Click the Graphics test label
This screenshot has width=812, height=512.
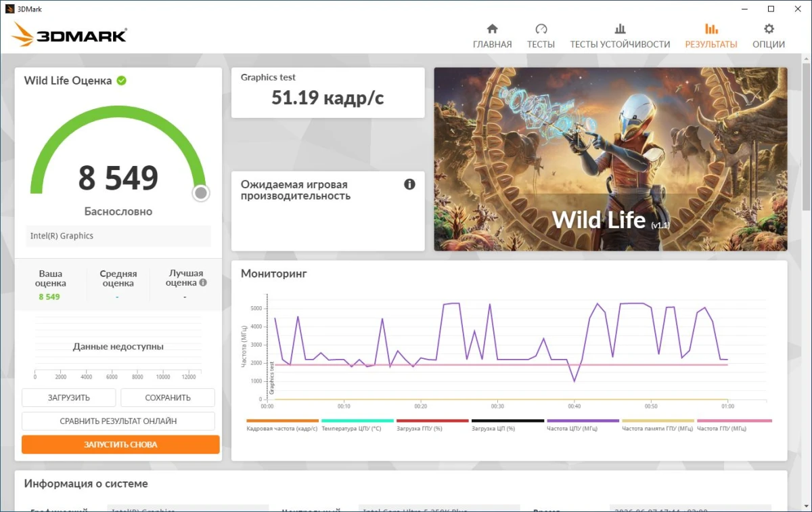click(x=268, y=77)
